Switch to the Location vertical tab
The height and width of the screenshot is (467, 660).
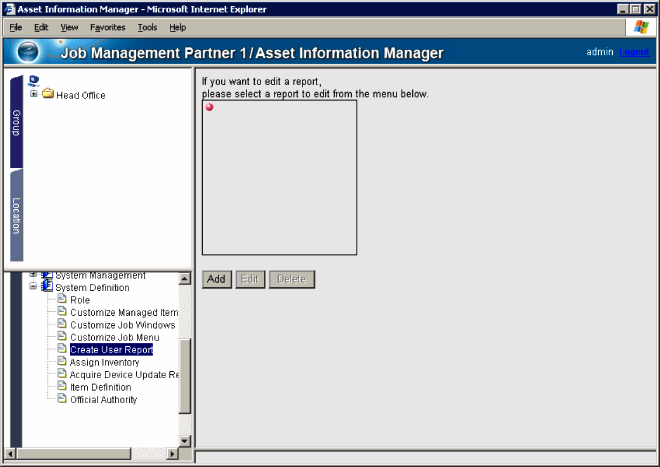coord(16,215)
